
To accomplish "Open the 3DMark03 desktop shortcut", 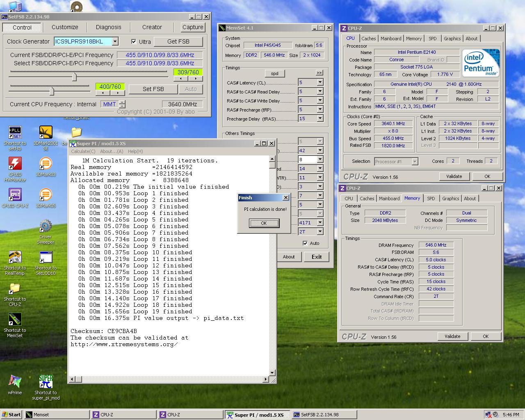I will [x=46, y=167].
